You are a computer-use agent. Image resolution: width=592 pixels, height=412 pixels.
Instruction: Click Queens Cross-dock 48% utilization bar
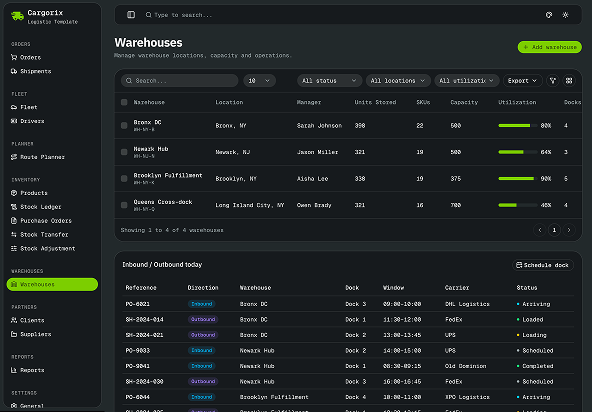pyautogui.click(x=518, y=205)
